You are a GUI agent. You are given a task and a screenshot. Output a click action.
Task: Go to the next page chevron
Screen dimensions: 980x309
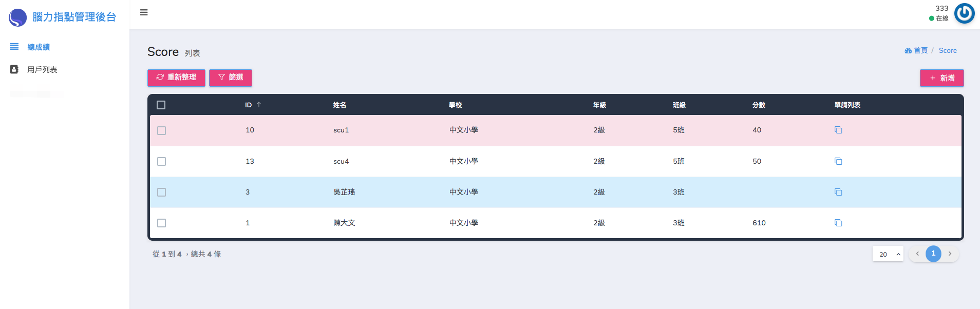click(x=950, y=254)
